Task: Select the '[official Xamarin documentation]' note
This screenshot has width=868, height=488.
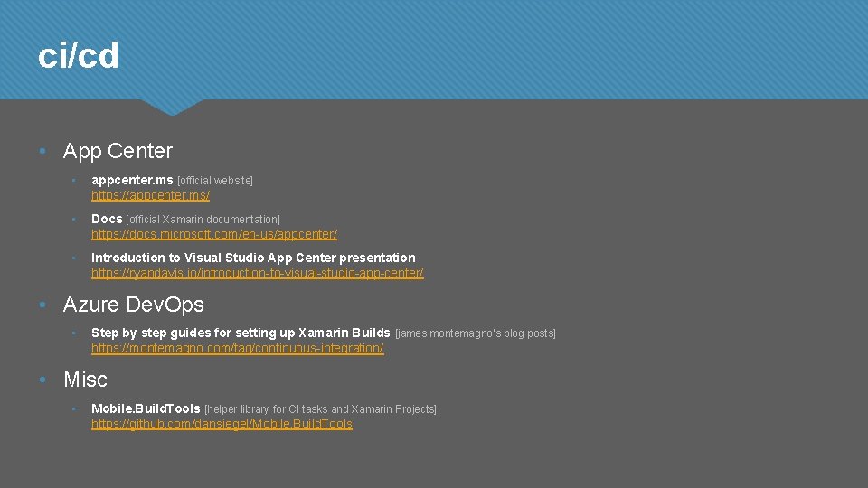Action: click(203, 219)
